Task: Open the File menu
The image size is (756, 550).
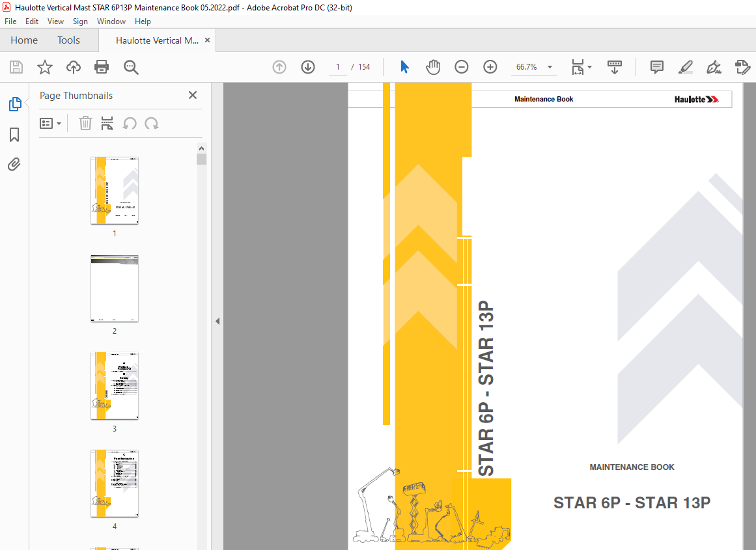Action: [10, 21]
